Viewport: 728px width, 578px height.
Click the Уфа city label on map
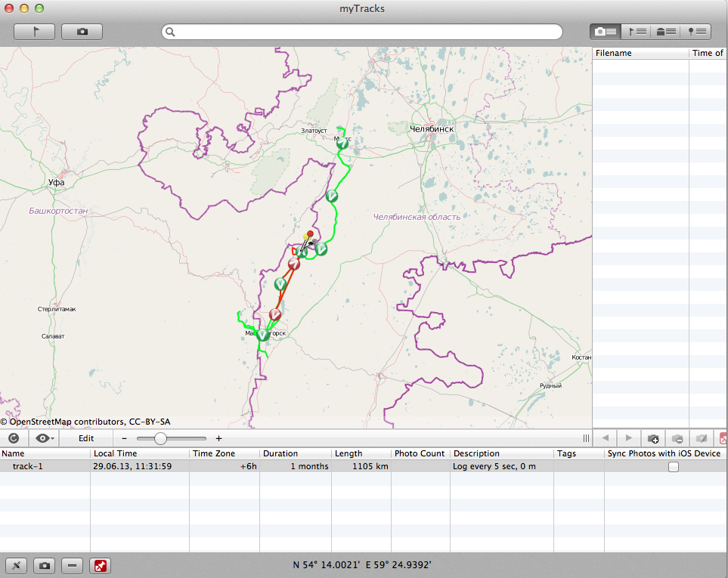point(56,182)
